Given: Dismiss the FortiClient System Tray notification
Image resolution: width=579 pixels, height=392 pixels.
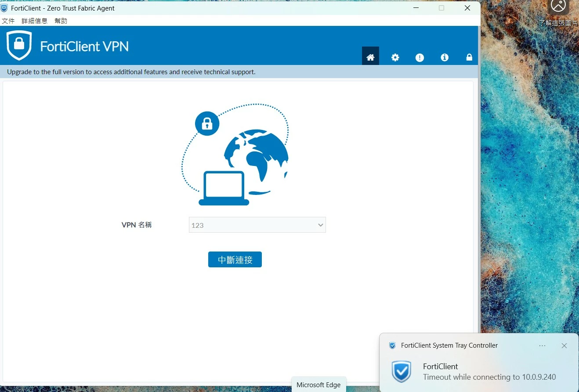Looking at the screenshot, I should tap(565, 345).
